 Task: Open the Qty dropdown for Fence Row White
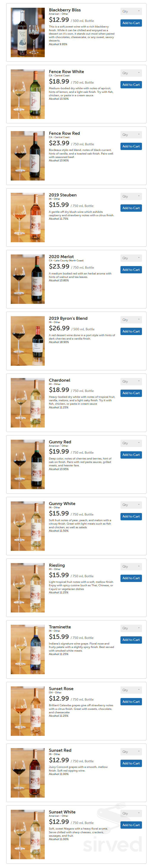[131, 73]
